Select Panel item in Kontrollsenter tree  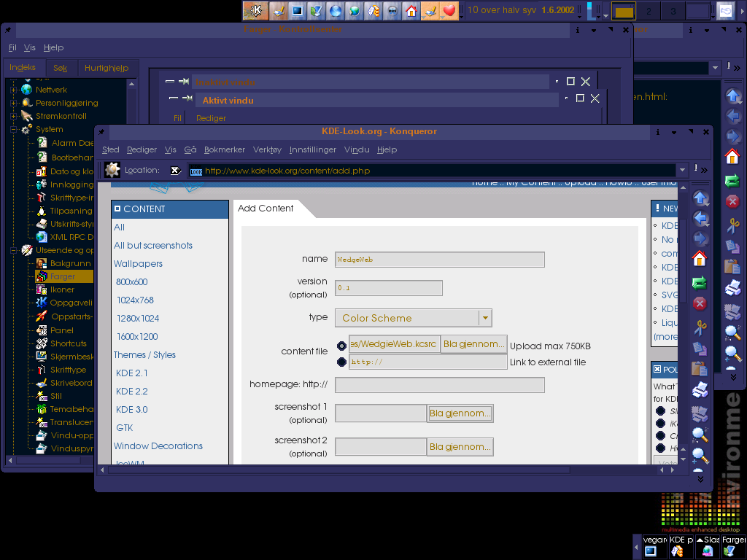click(61, 330)
